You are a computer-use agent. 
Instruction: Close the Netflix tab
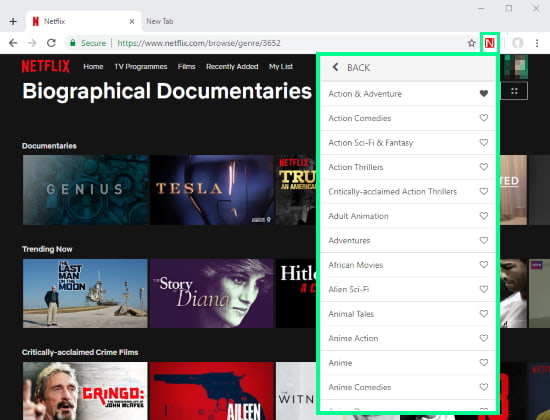point(132,21)
